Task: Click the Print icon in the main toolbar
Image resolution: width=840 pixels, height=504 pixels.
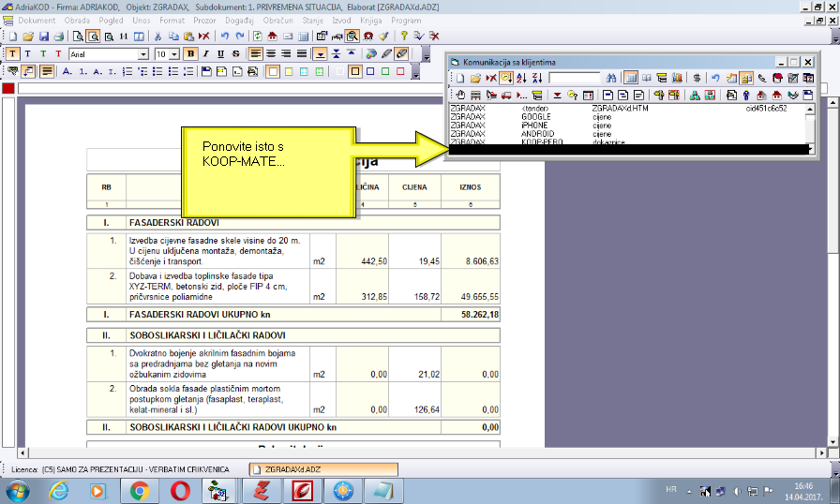Action: click(x=59, y=37)
